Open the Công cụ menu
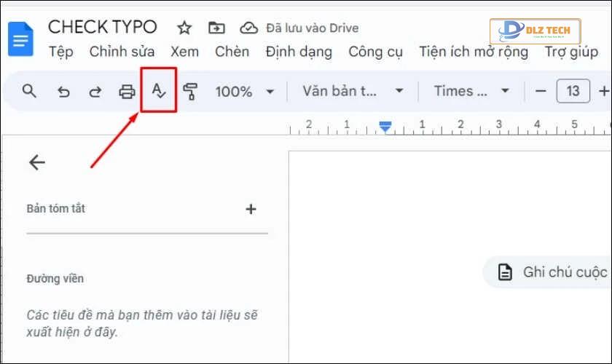 (x=375, y=52)
